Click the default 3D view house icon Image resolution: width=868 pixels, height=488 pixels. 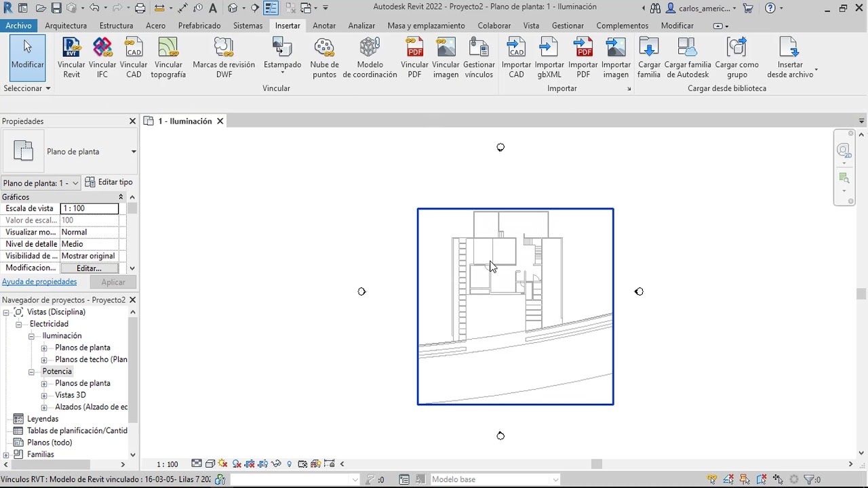click(233, 8)
